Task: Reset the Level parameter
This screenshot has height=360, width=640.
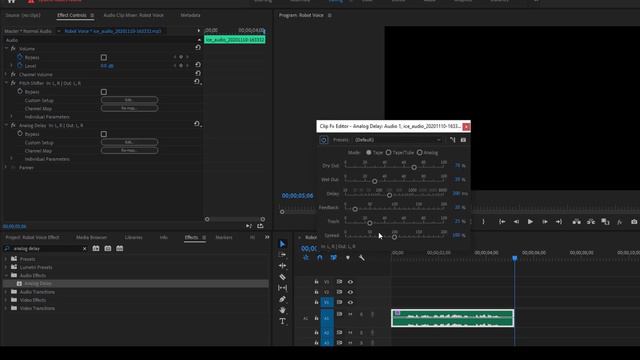Action: tap(198, 64)
